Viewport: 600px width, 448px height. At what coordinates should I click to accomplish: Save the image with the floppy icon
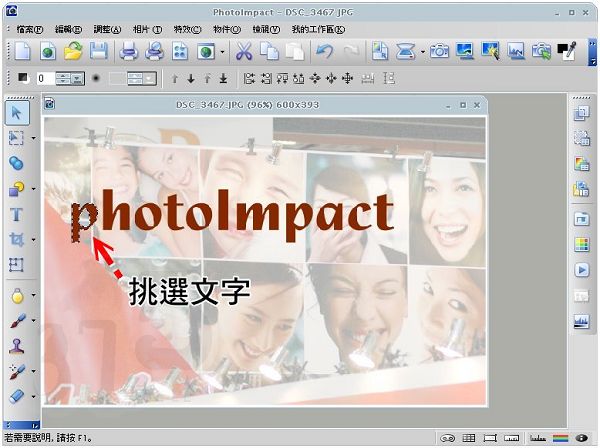(99, 51)
